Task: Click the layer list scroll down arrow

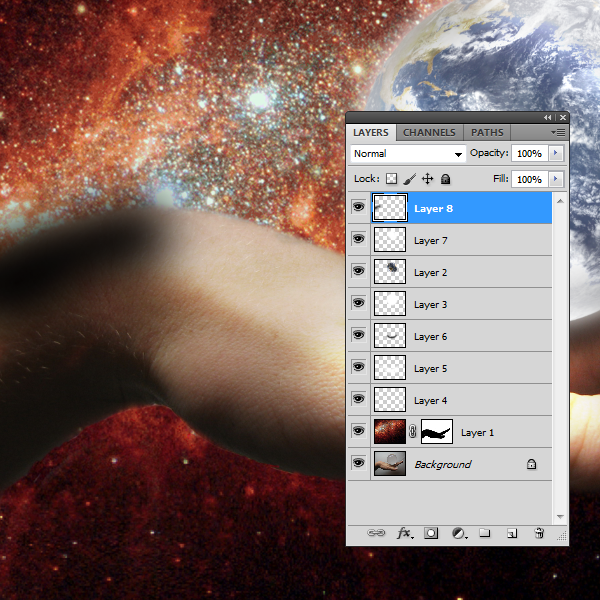Action: (560, 517)
